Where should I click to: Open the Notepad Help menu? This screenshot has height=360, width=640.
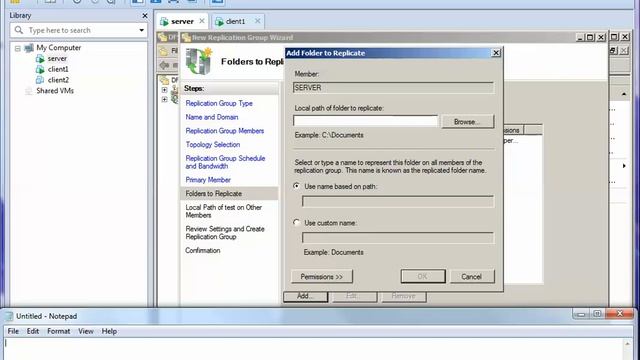tap(109, 331)
